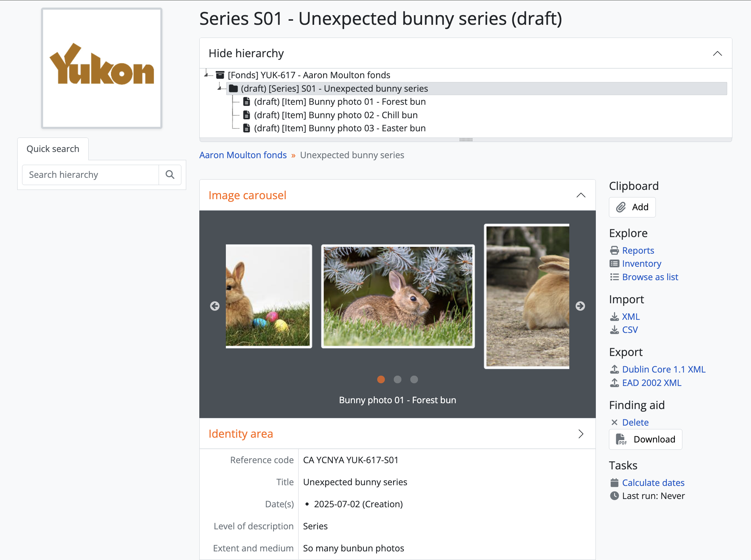Expand the Identity area chevron
The height and width of the screenshot is (560, 751).
pyautogui.click(x=581, y=434)
